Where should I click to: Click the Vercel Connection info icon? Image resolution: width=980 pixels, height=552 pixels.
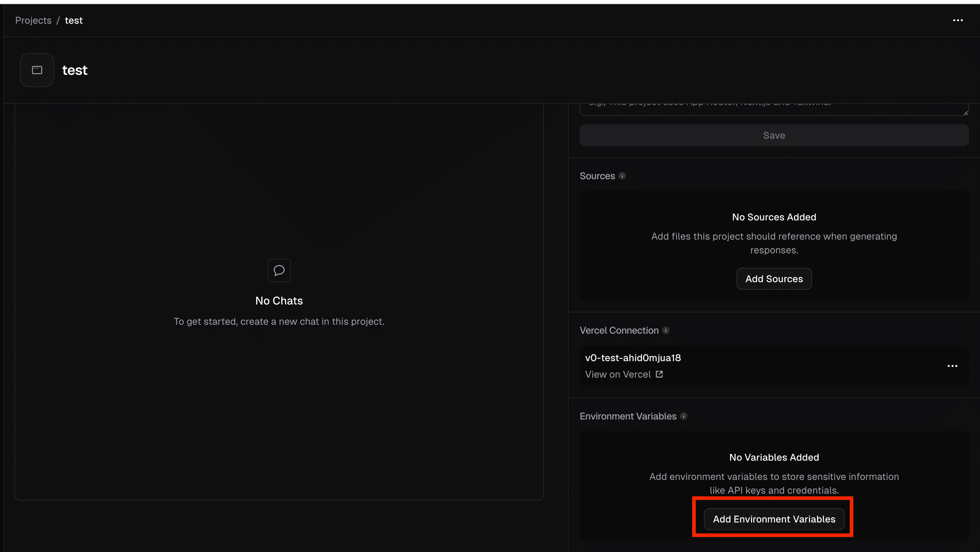pos(666,330)
